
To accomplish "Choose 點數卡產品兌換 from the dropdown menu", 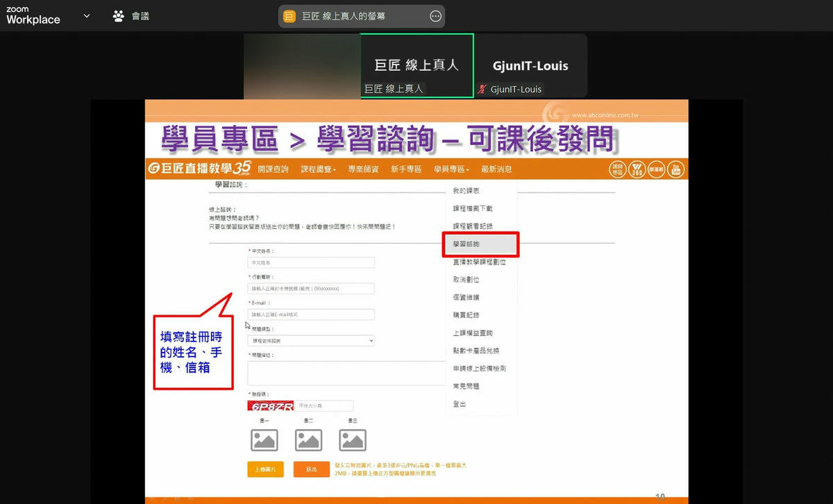I will pos(476,351).
